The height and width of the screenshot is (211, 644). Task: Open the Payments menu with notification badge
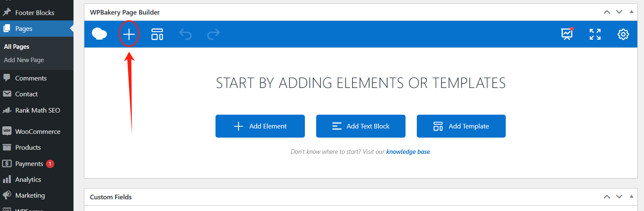(x=29, y=163)
